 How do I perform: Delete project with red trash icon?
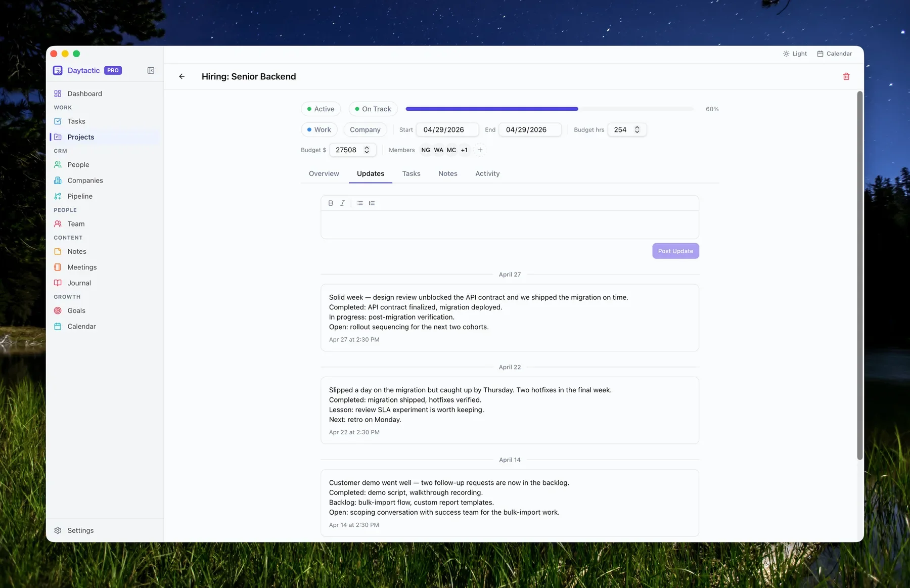(846, 76)
